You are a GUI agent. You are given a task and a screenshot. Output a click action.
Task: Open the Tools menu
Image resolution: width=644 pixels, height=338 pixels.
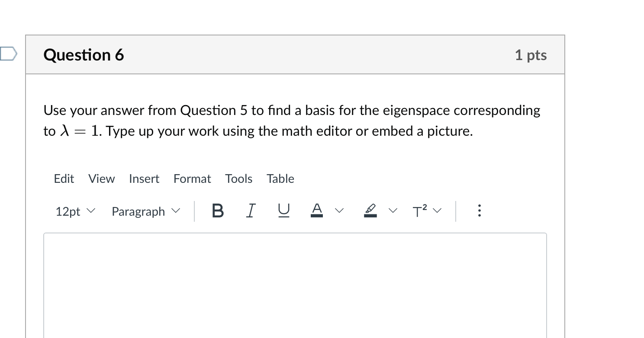238,179
